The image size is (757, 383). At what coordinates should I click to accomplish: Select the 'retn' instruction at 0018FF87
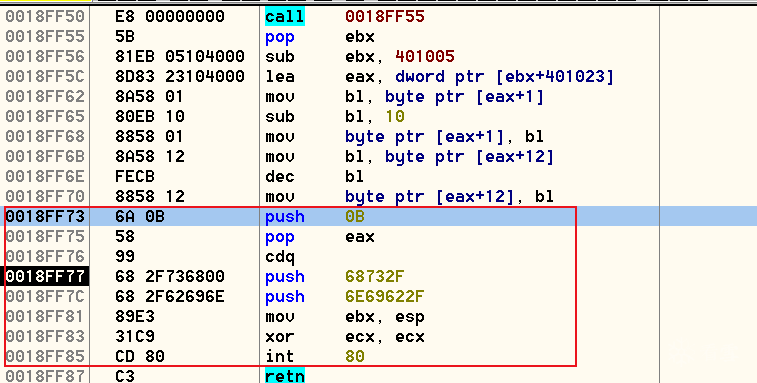(285, 376)
